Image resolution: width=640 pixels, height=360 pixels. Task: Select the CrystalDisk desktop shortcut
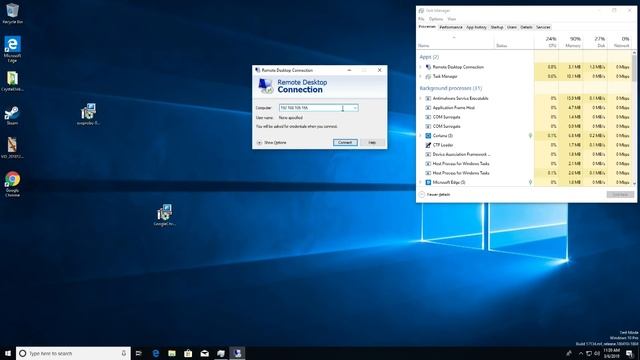12,81
